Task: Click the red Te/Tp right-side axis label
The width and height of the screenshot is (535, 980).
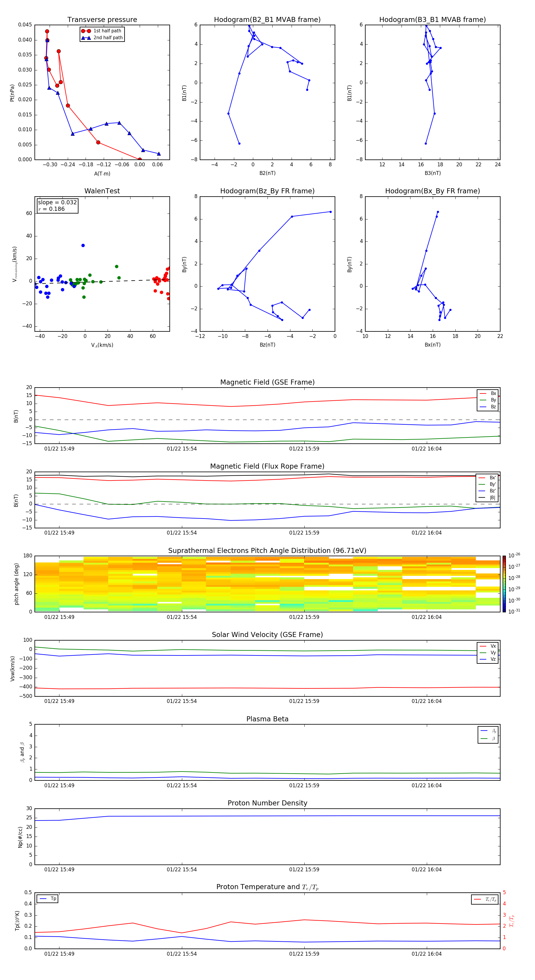Action: click(512, 921)
